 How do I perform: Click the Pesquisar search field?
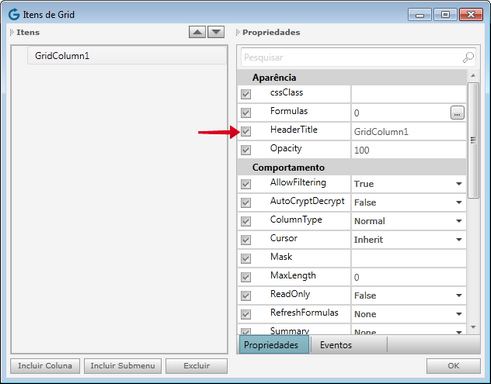click(352, 57)
